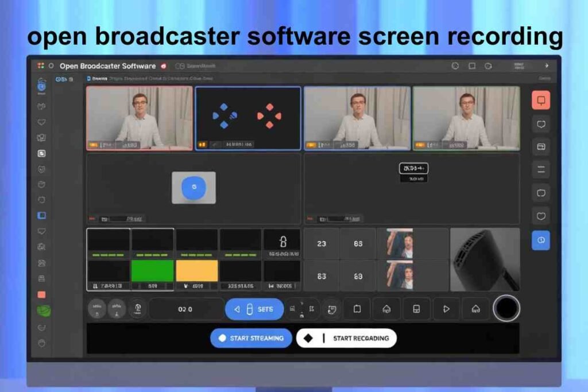The image size is (588, 392).
Task: Click the house icon beside the black round button
Action: click(x=475, y=309)
